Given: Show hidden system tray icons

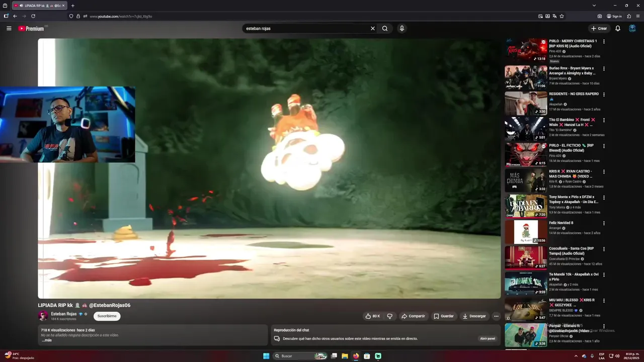Looking at the screenshot, I should (576, 356).
